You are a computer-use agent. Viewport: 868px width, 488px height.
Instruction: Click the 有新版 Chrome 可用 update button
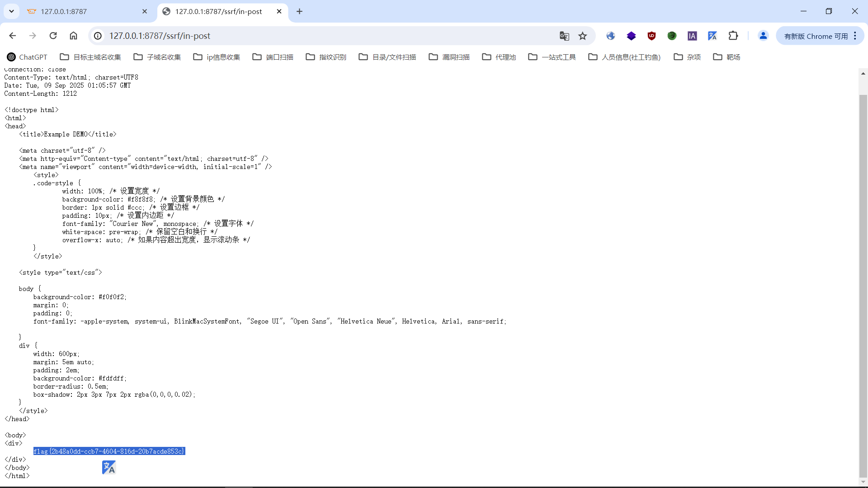[x=816, y=36]
